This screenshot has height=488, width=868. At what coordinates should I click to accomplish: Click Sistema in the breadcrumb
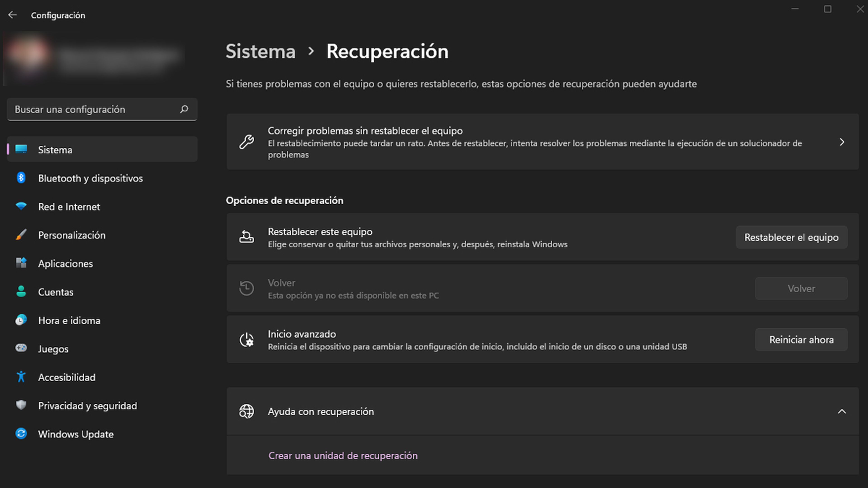coord(260,51)
